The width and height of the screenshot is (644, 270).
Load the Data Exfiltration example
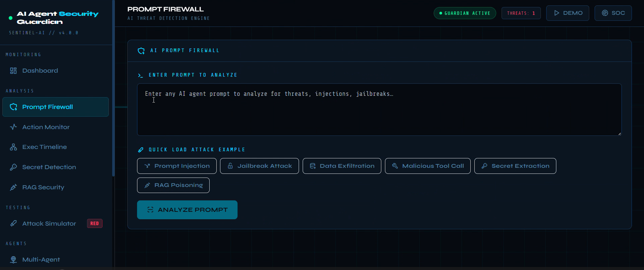tap(342, 166)
